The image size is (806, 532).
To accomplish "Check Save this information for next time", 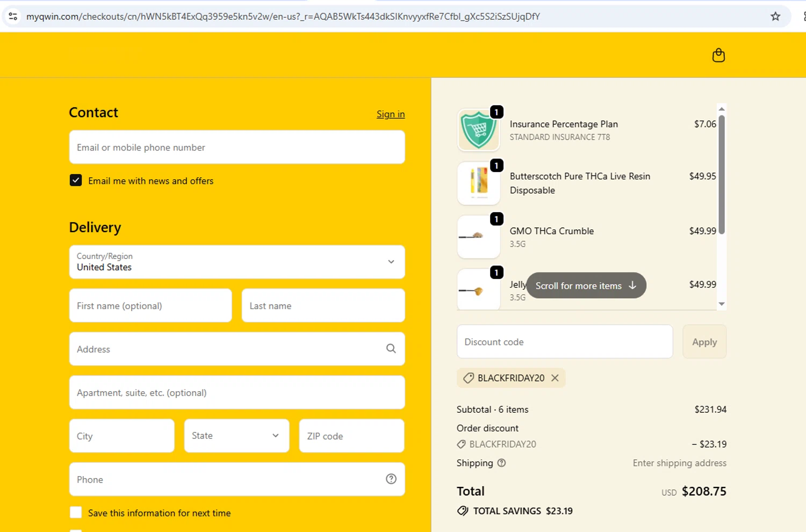I will tap(76, 512).
